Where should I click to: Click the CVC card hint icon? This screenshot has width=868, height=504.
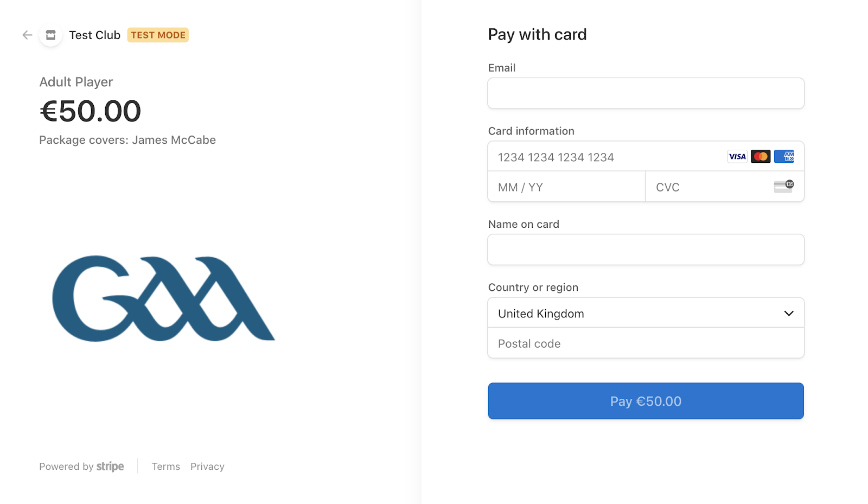coord(784,187)
